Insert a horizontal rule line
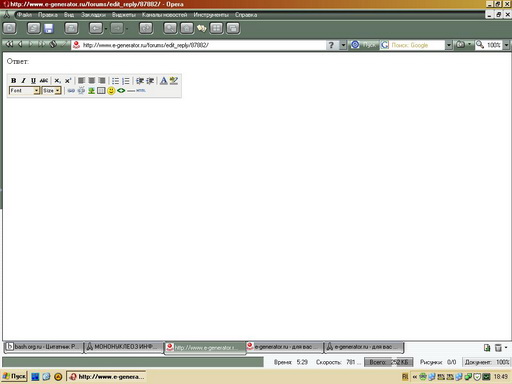 pos(131,91)
